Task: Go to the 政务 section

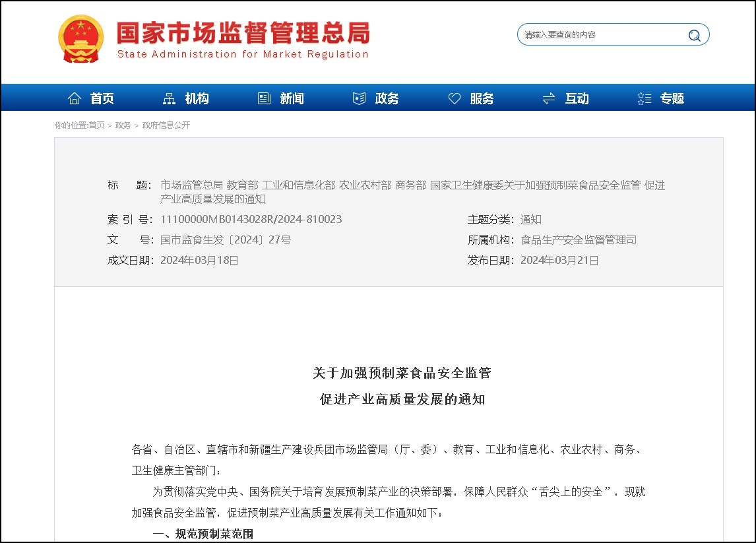Action: tap(387, 99)
